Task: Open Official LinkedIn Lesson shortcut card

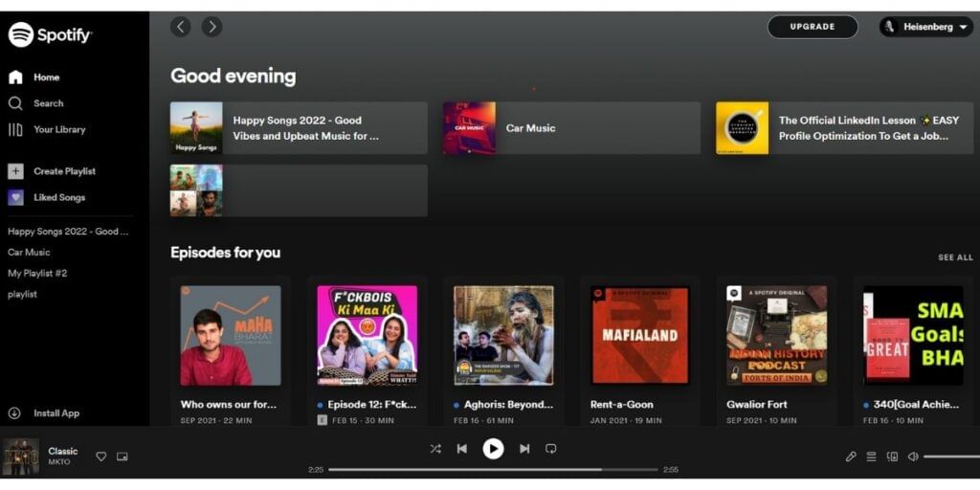Action: 845,128
